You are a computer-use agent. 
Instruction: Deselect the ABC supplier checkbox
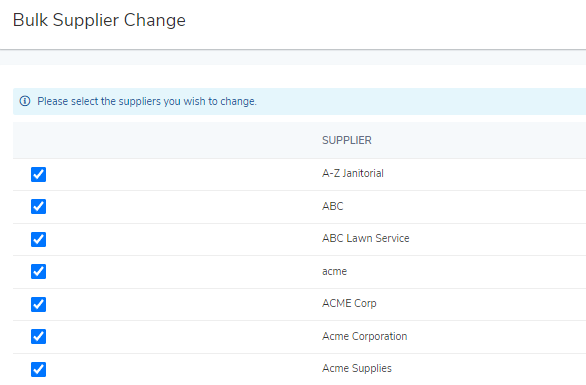[38, 206]
